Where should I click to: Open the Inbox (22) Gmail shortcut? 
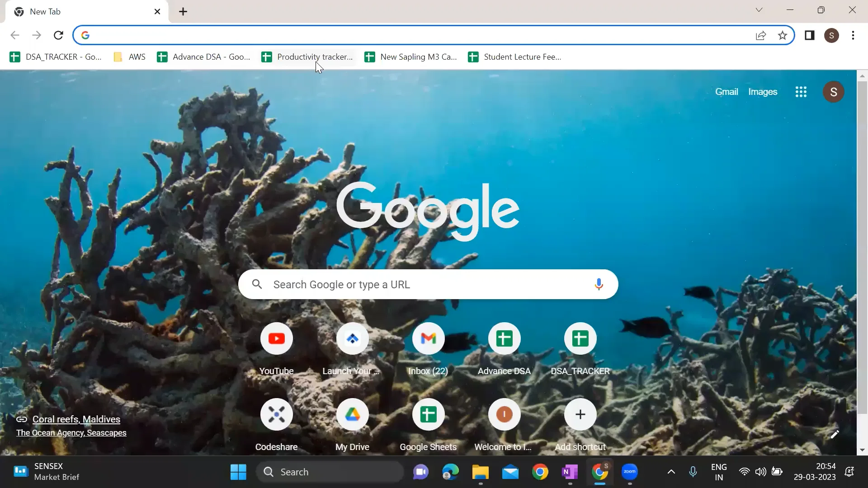428,338
